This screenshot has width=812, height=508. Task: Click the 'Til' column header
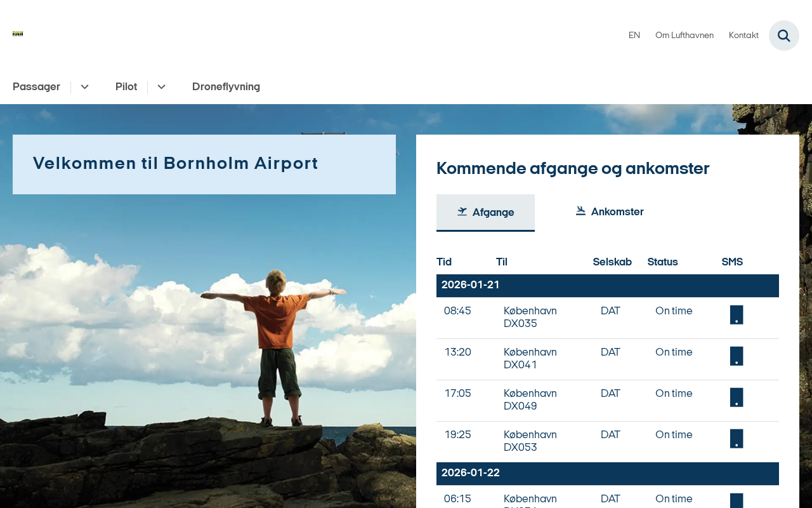pyautogui.click(x=502, y=262)
